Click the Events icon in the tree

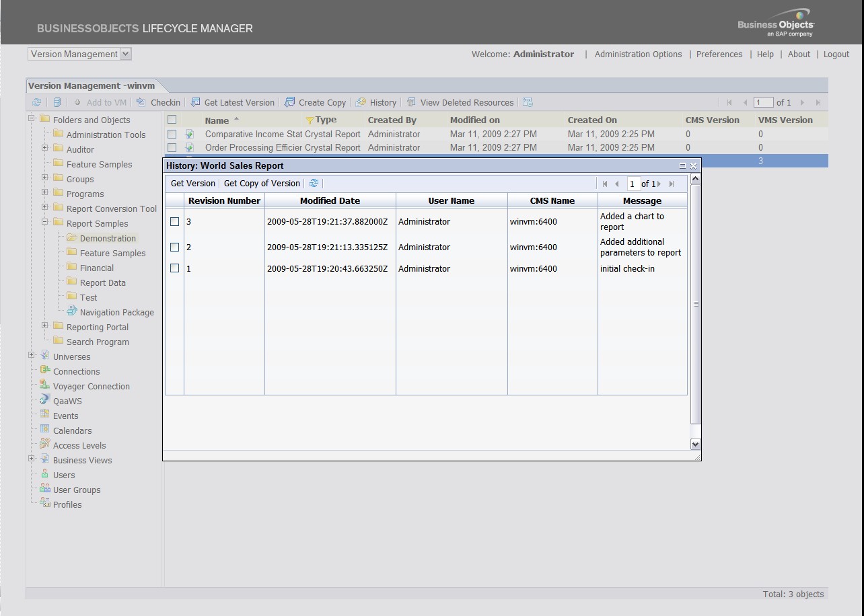click(x=45, y=415)
